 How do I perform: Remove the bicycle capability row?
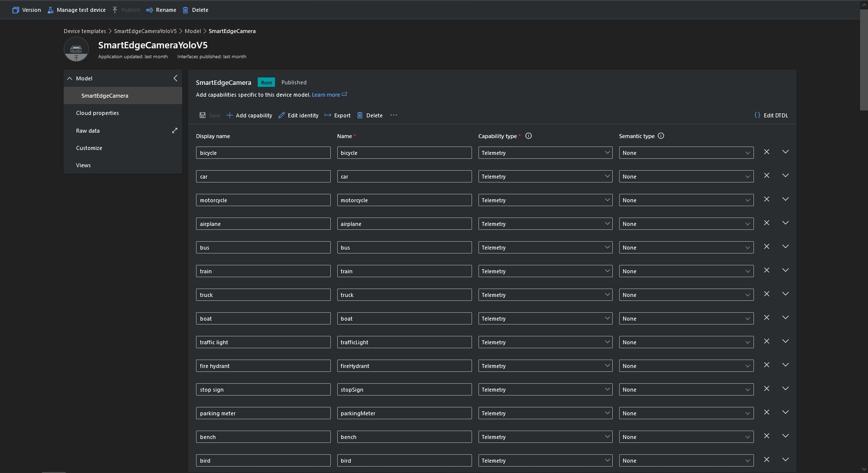click(766, 152)
